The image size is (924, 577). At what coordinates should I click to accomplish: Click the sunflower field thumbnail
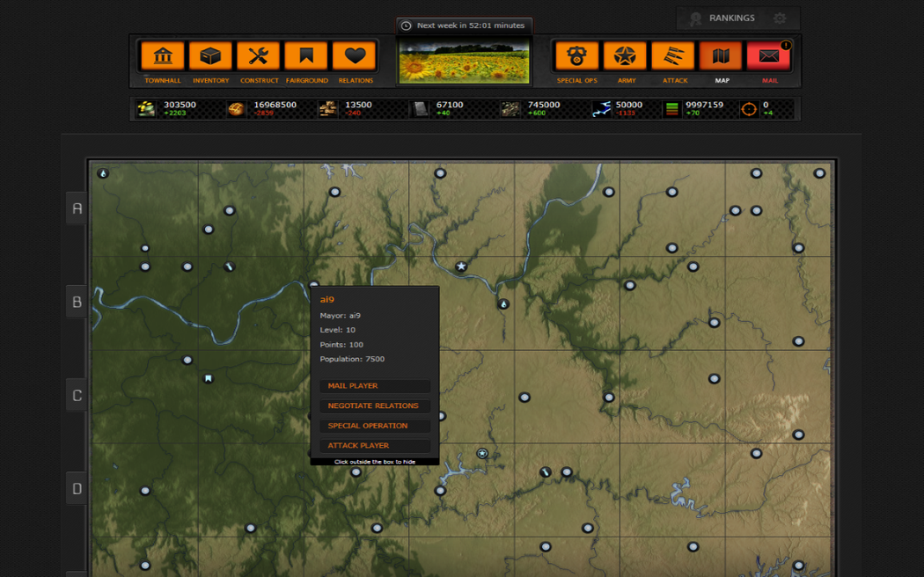pyautogui.click(x=464, y=62)
